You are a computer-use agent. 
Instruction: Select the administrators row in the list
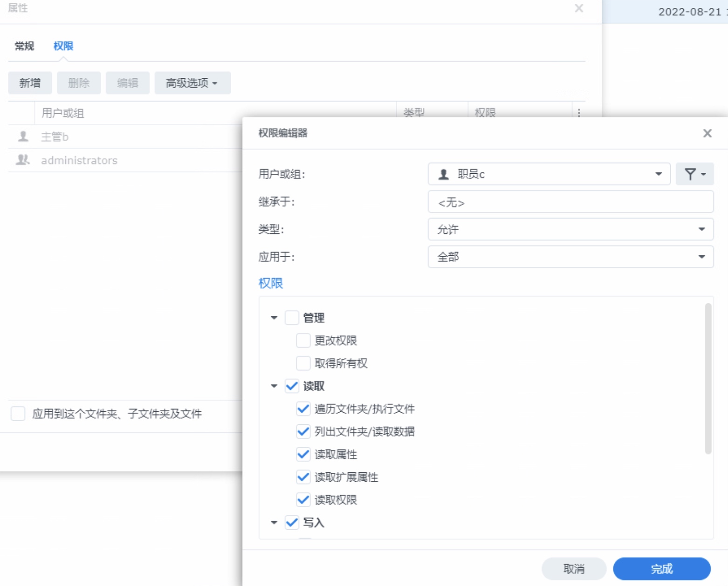click(x=125, y=160)
